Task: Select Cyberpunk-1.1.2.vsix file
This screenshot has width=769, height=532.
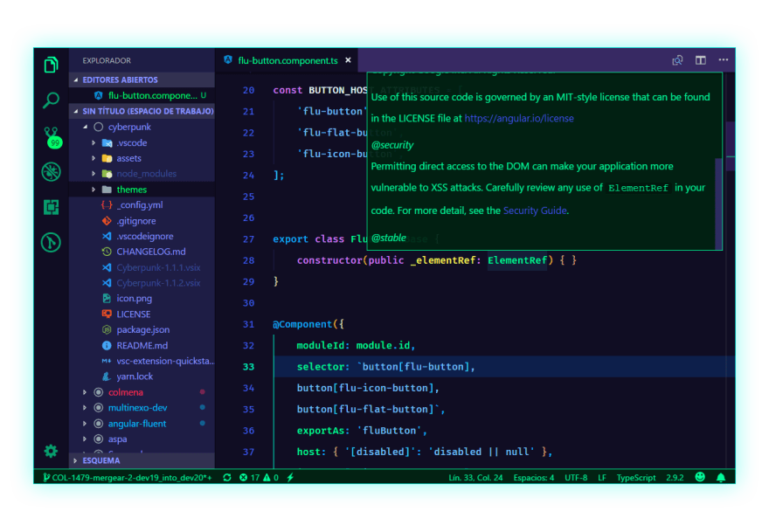Action: point(142,283)
